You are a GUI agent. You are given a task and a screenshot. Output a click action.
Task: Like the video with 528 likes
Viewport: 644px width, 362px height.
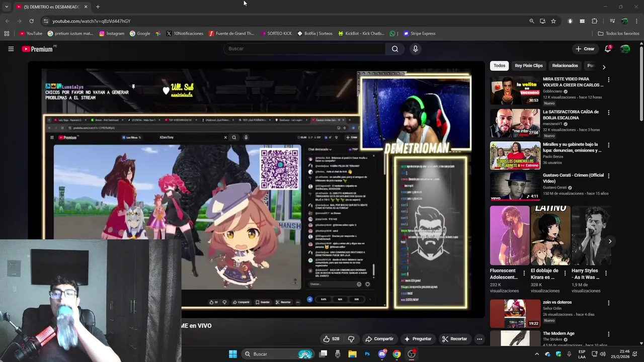331,339
